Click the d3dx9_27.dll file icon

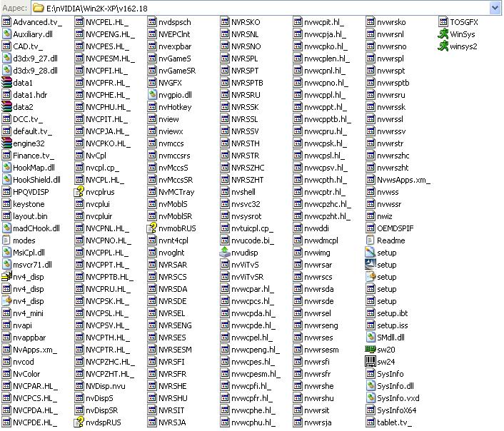click(x=6, y=59)
